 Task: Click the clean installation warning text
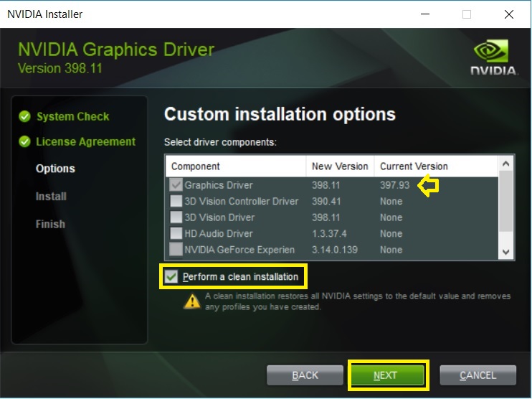click(x=358, y=301)
